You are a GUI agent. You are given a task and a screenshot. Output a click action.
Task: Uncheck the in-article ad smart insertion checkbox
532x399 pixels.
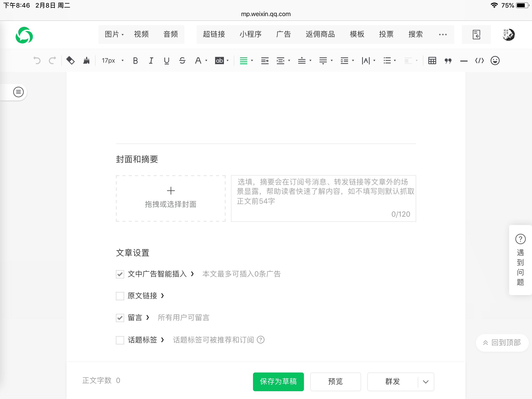pos(120,274)
